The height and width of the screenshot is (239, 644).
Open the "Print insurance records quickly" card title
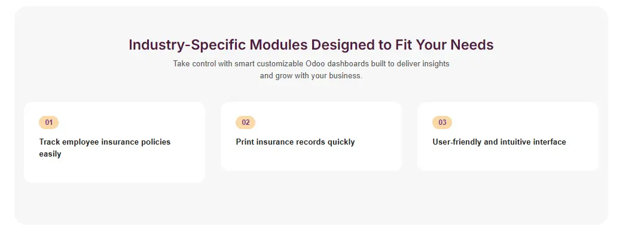295,142
